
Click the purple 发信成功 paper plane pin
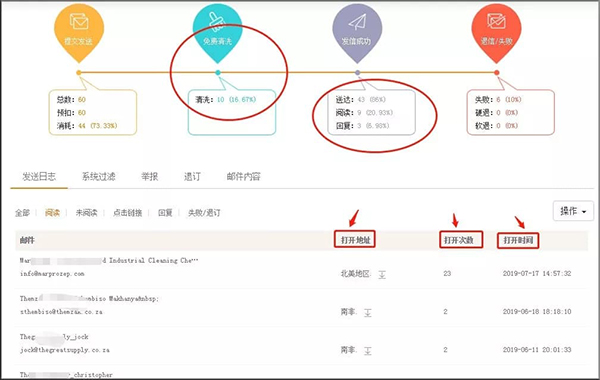(x=357, y=32)
